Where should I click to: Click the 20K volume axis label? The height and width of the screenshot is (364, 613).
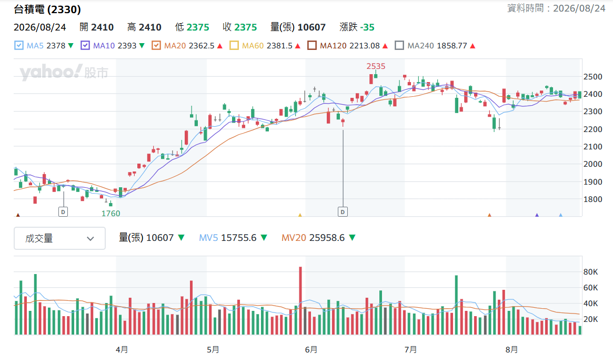[590, 319]
